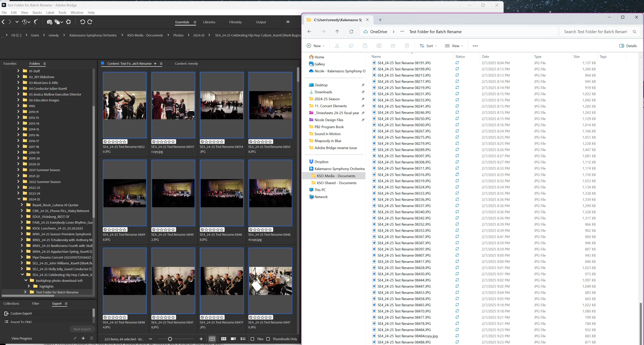Open the Stacks menu
The width and height of the screenshot is (644, 345).
click(37, 12)
